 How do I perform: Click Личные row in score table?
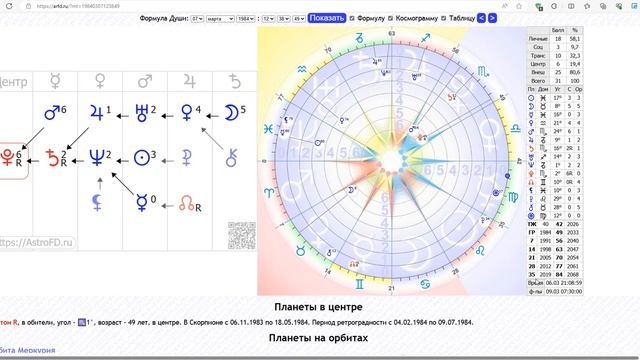[555, 39]
